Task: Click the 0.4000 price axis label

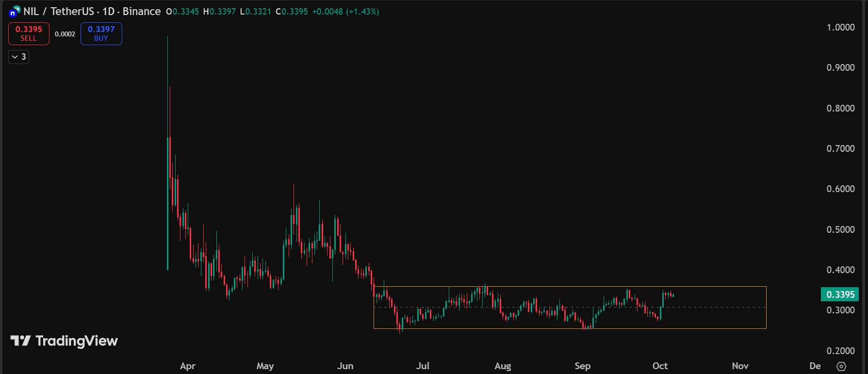Action: 840,270
